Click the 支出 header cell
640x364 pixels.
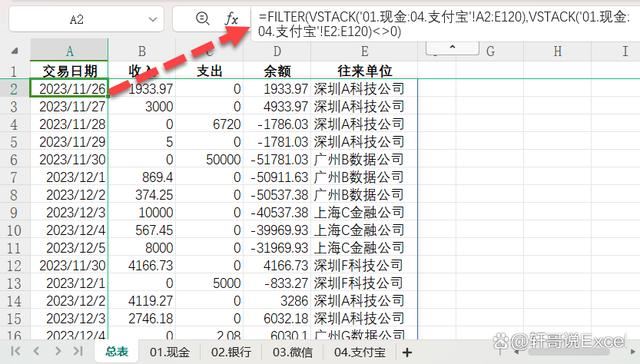click(209, 71)
